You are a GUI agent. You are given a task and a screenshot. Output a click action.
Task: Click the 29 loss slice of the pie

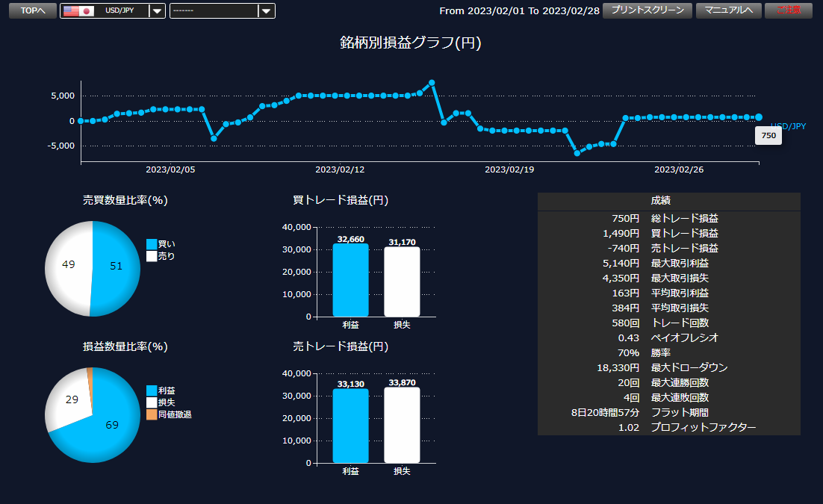click(x=72, y=399)
